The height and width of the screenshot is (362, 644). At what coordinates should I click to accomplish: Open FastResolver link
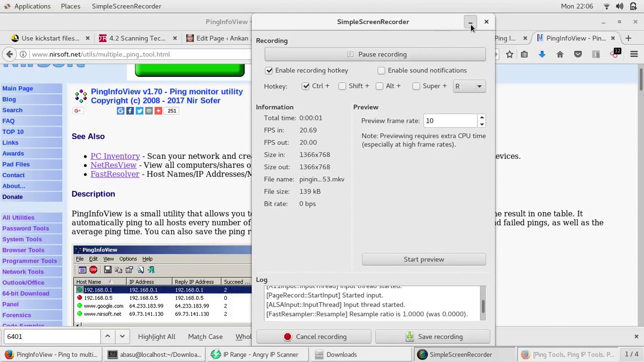[x=115, y=174]
